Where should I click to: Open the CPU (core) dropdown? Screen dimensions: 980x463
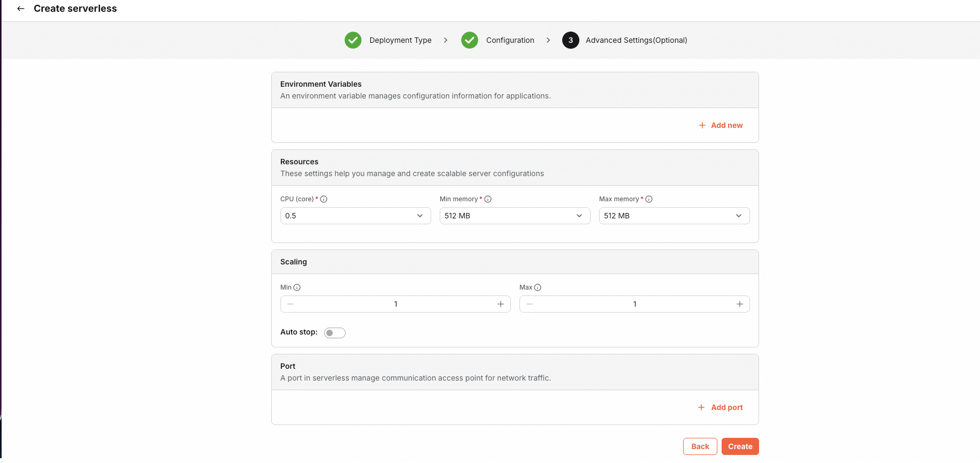[x=355, y=216]
